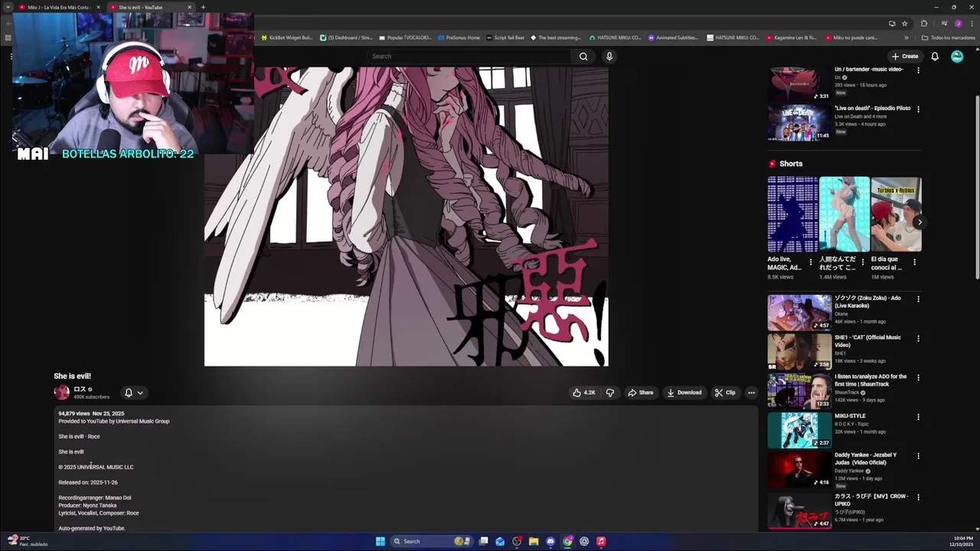980x551 pixels.
Task: Open the Chrome three-dot menu
Action: point(971,23)
